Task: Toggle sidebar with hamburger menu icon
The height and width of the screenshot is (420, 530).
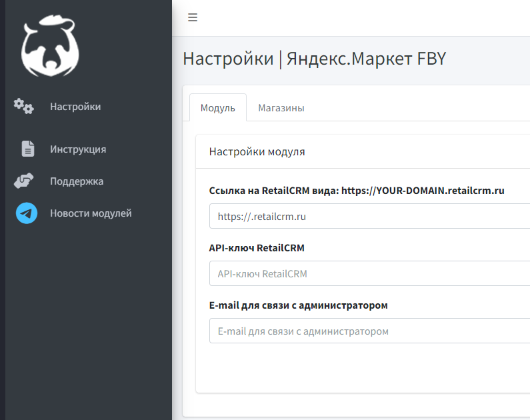Action: pyautogui.click(x=193, y=17)
